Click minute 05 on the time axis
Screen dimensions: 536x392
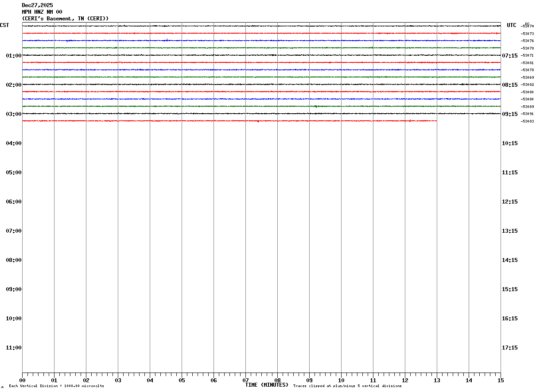[182, 380]
